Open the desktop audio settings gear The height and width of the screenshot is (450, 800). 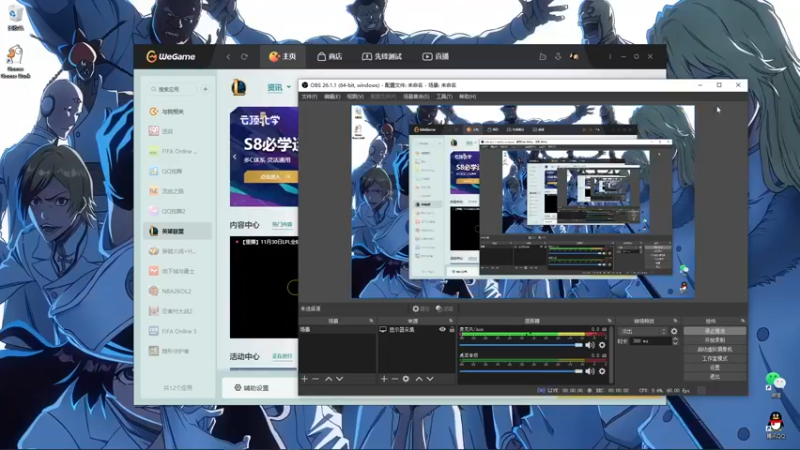[x=602, y=371]
